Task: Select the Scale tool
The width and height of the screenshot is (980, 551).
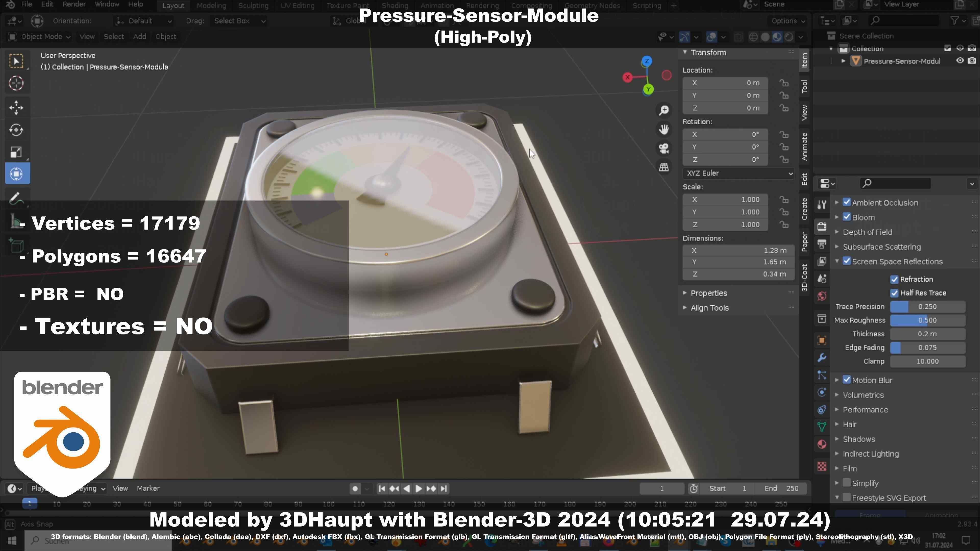Action: pos(16,152)
